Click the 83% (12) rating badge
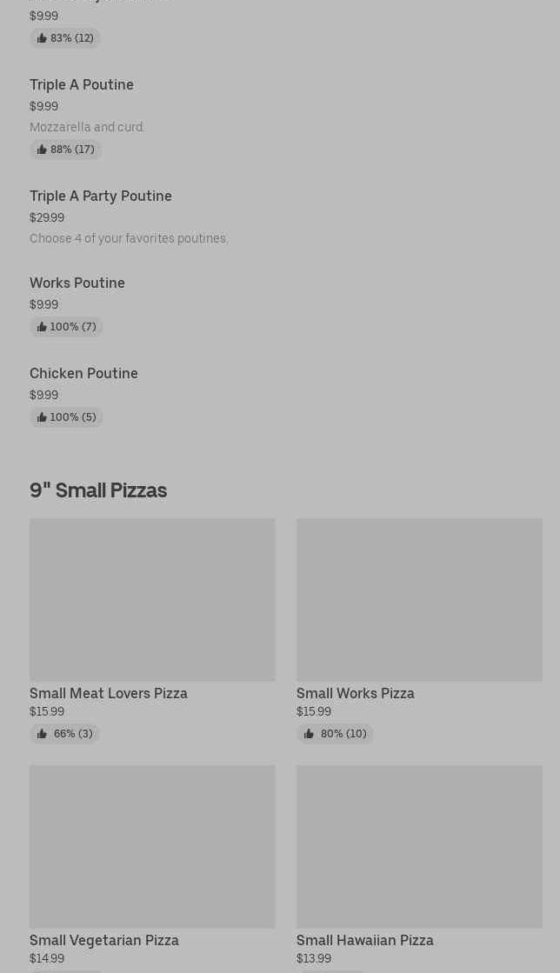Image resolution: width=560 pixels, height=973 pixels. click(x=65, y=38)
